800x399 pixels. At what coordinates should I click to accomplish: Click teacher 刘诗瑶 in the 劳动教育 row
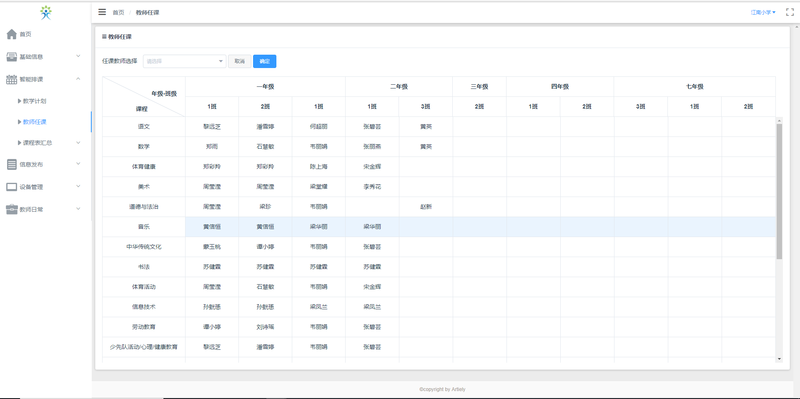(x=265, y=327)
